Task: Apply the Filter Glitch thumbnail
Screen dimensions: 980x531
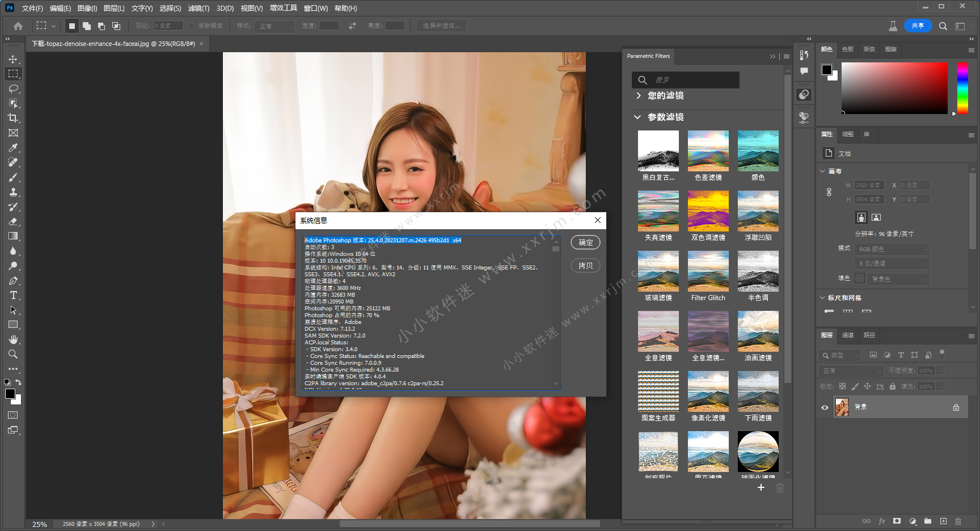Action: [708, 271]
